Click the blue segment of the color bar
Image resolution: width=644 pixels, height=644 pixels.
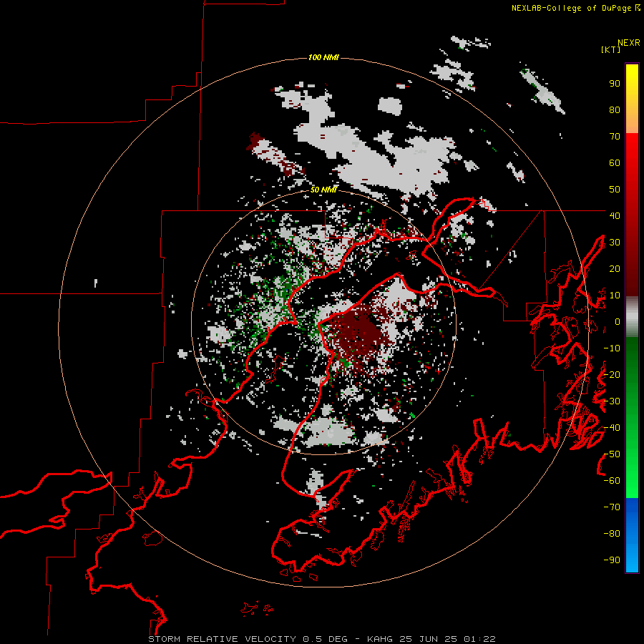632,535
